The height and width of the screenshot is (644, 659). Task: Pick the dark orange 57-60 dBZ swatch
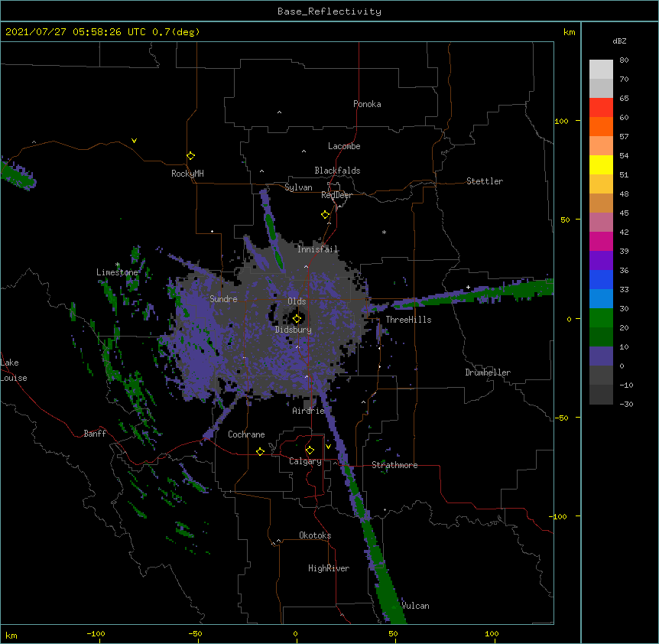(x=601, y=126)
